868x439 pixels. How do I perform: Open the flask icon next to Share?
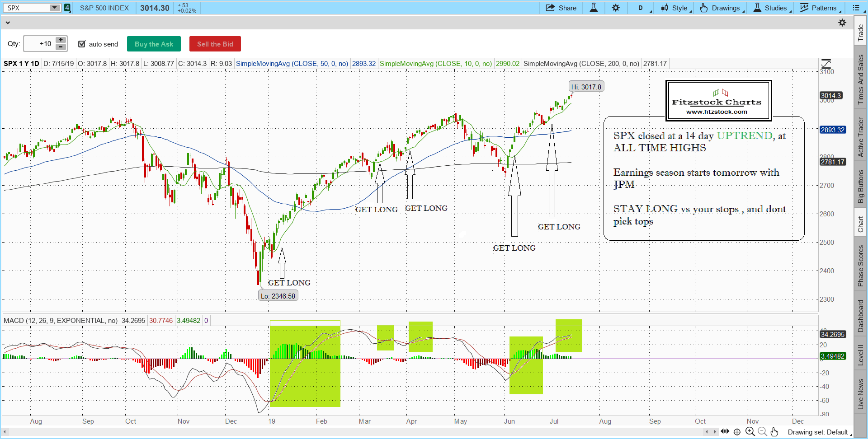[594, 8]
